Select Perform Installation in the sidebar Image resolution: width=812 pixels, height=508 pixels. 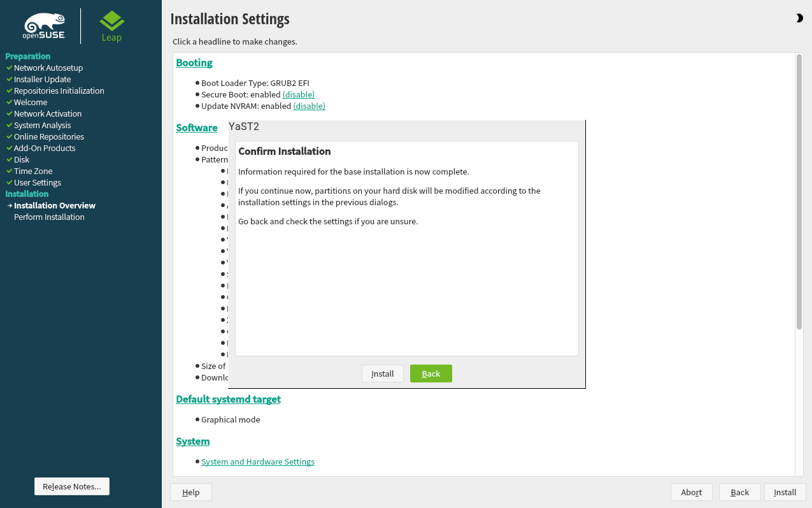pos(49,217)
